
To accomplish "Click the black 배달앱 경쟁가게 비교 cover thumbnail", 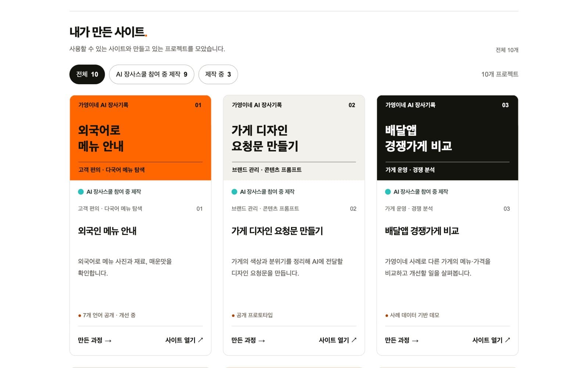I will coord(448,138).
